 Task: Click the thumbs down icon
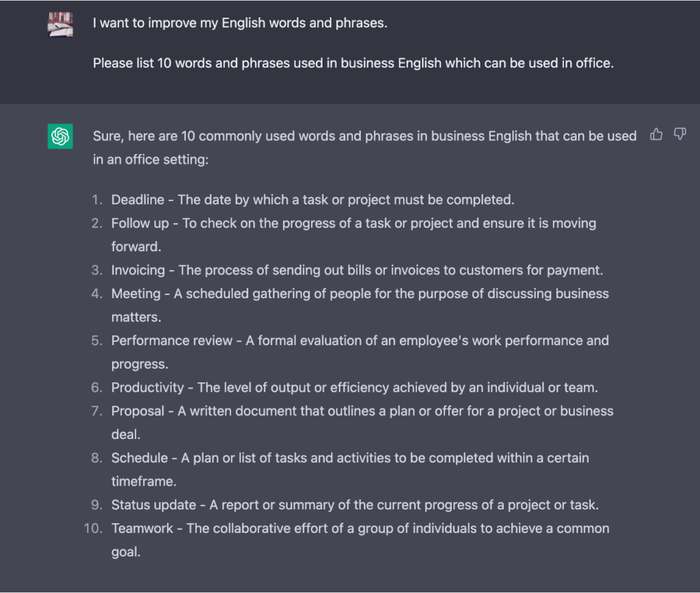tap(679, 135)
